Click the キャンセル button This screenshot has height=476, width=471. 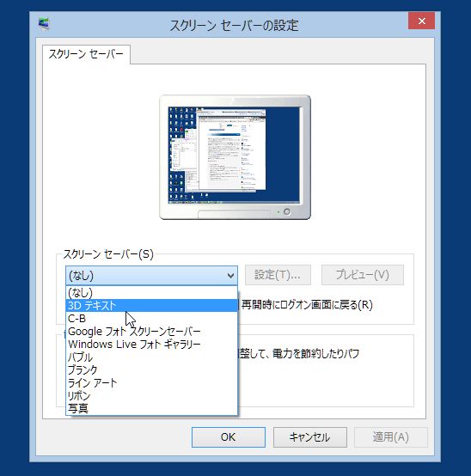click(x=309, y=437)
